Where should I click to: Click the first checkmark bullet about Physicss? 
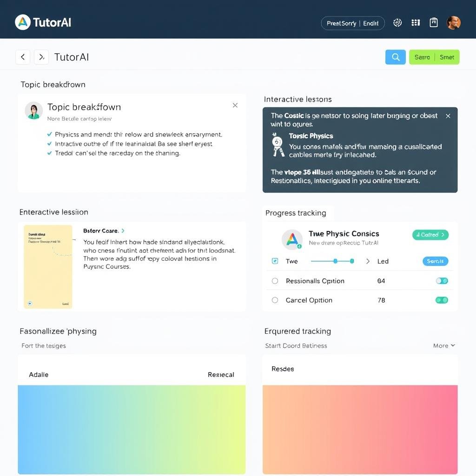pos(49,134)
